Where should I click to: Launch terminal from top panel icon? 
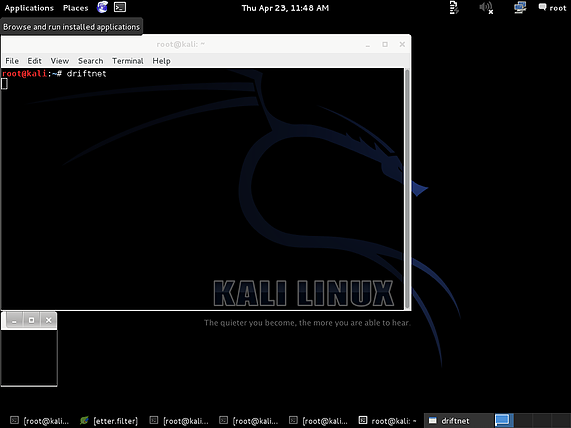tap(120, 7)
